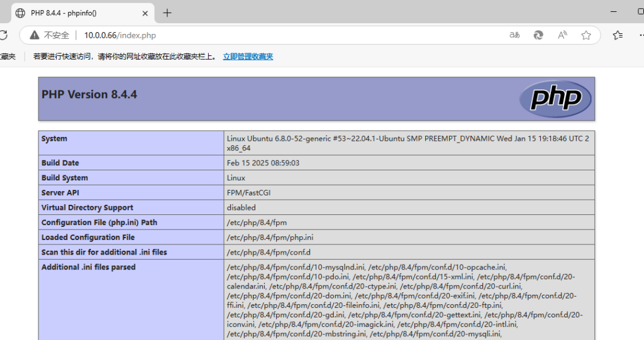Click the address bar URL 10.0.0.66/index.php

pos(120,35)
